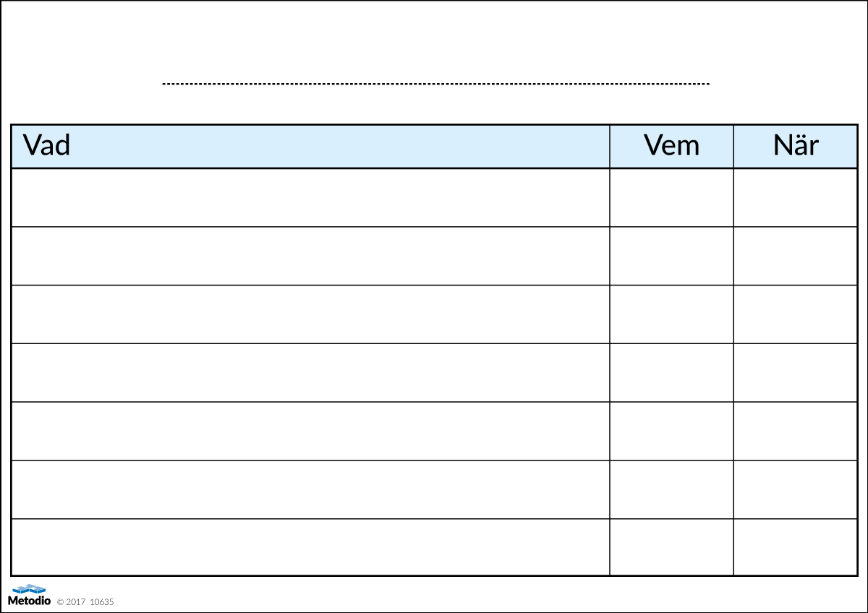Screen dimensions: 868x613
Task: Click the last row Vem cell
Action: pyautogui.click(x=671, y=547)
